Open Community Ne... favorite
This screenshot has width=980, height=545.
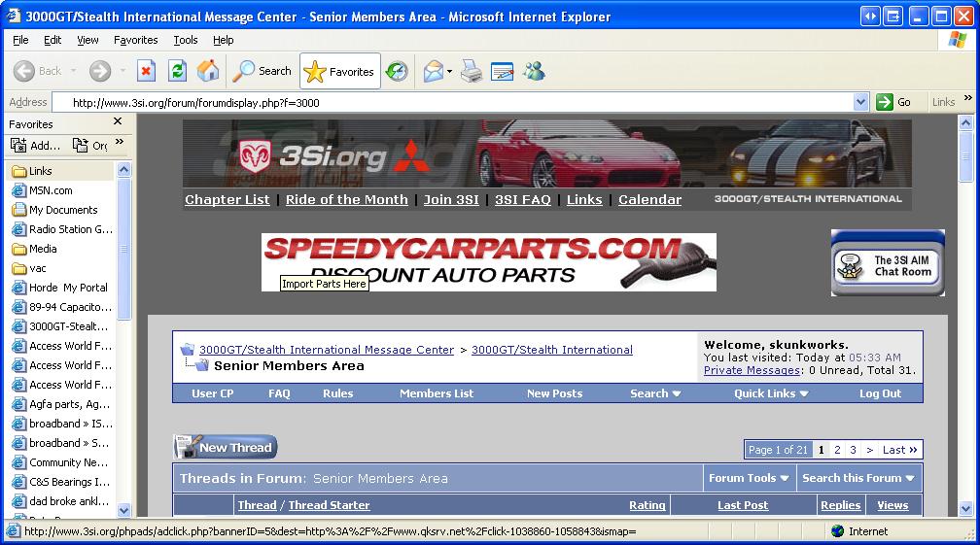tap(61, 462)
